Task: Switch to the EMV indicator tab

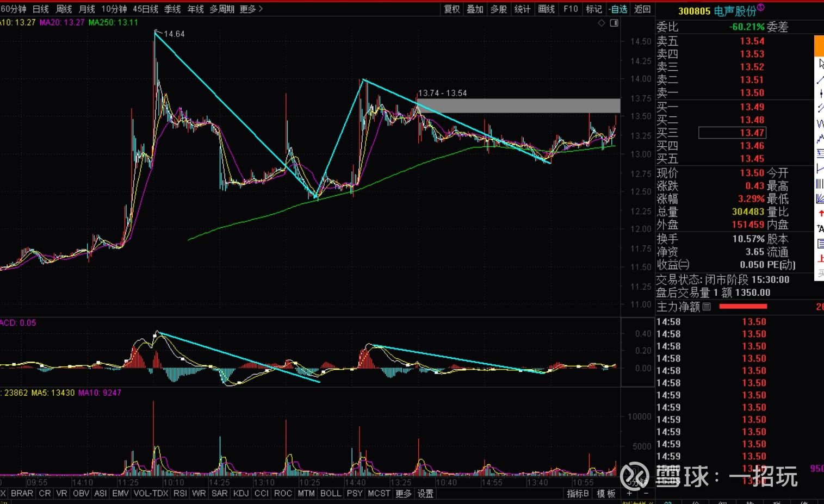Action: 120,494
